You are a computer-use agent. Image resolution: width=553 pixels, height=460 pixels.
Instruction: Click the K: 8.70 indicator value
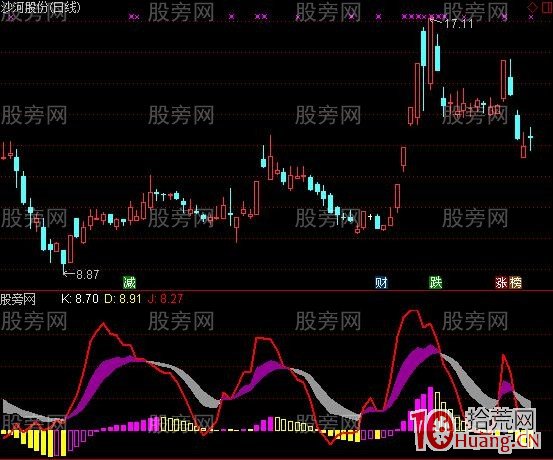pos(80,299)
